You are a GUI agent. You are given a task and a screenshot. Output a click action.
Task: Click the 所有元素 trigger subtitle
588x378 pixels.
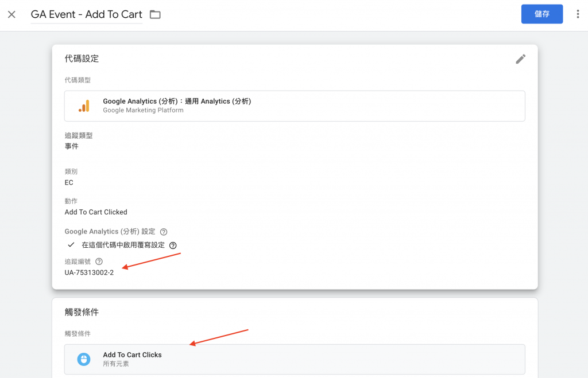[x=116, y=364]
